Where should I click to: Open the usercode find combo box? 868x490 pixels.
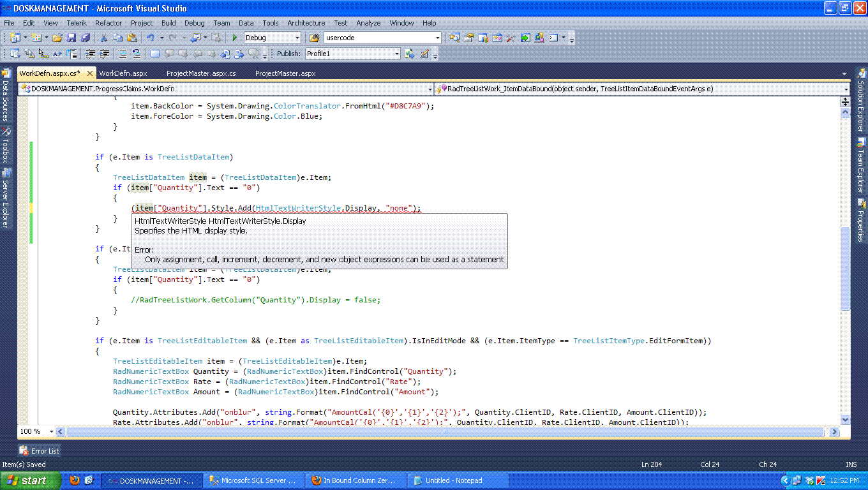[382, 38]
